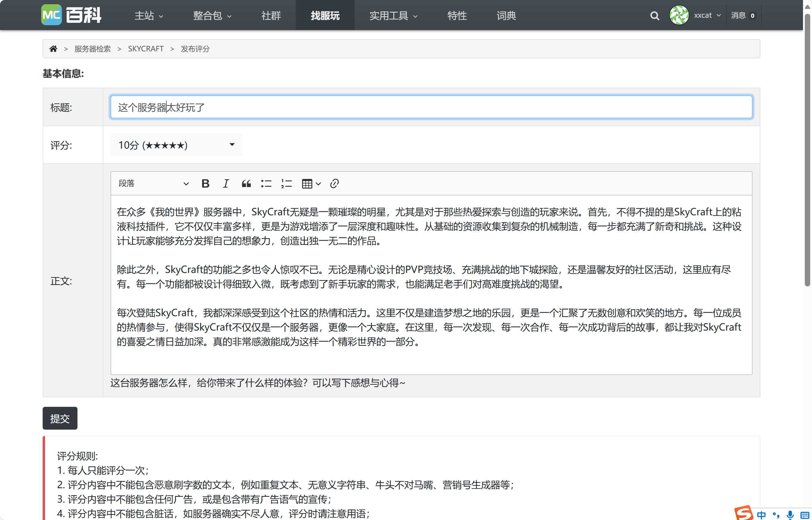Insert a table in editor
Image resolution: width=812 pixels, height=520 pixels.
tap(307, 184)
